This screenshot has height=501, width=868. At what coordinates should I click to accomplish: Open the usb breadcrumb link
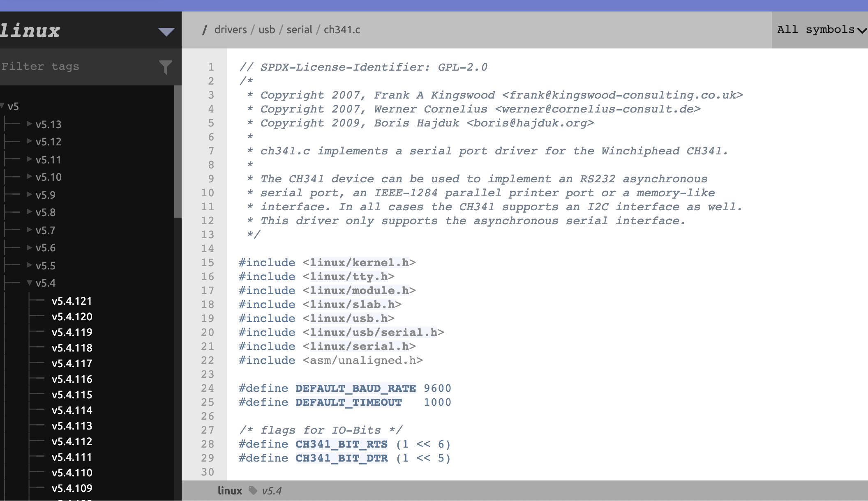pyautogui.click(x=267, y=30)
